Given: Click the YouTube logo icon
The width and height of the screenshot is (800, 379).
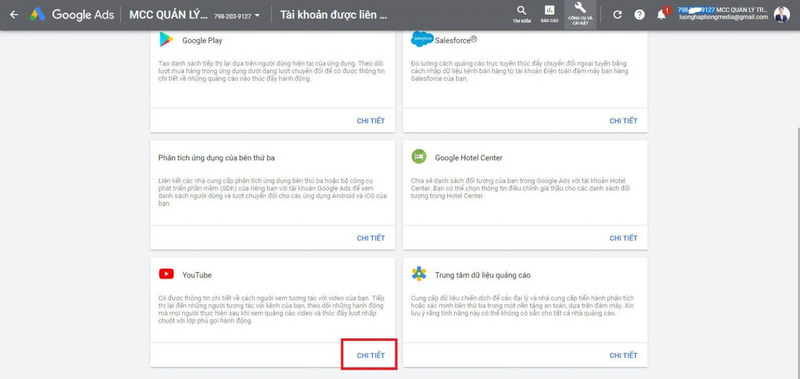Looking at the screenshot, I should click(x=166, y=274).
